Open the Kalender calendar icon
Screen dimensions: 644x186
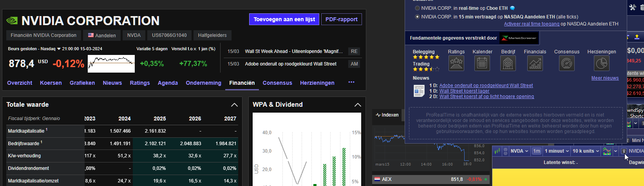click(x=482, y=63)
